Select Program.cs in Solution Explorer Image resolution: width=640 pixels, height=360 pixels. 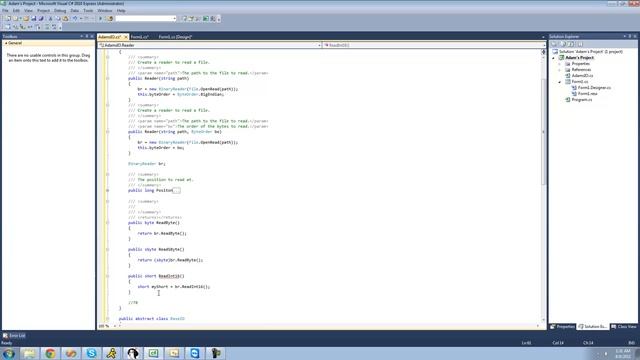pos(582,100)
